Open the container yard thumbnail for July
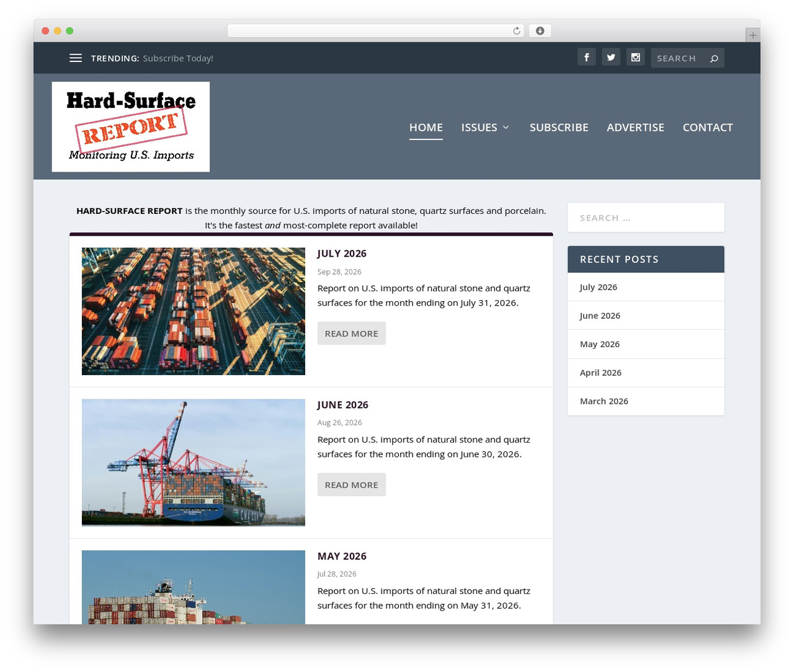 pyautogui.click(x=194, y=311)
